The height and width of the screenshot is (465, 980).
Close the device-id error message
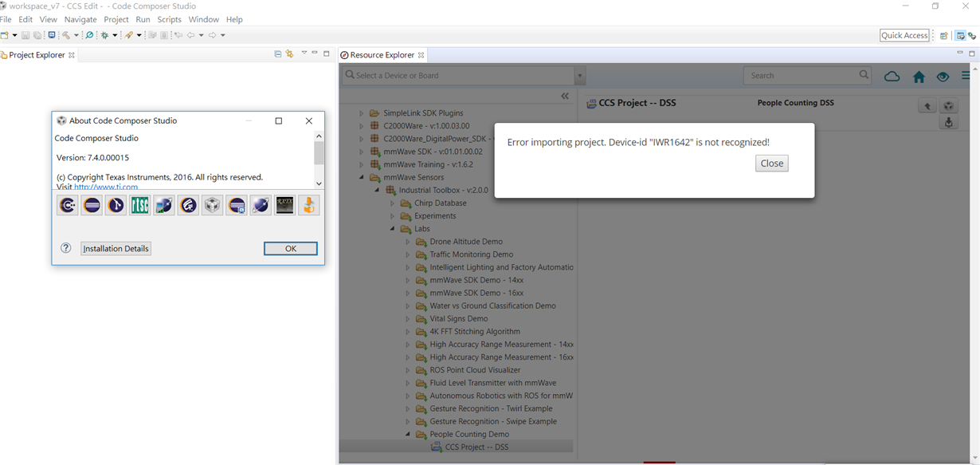tap(772, 164)
